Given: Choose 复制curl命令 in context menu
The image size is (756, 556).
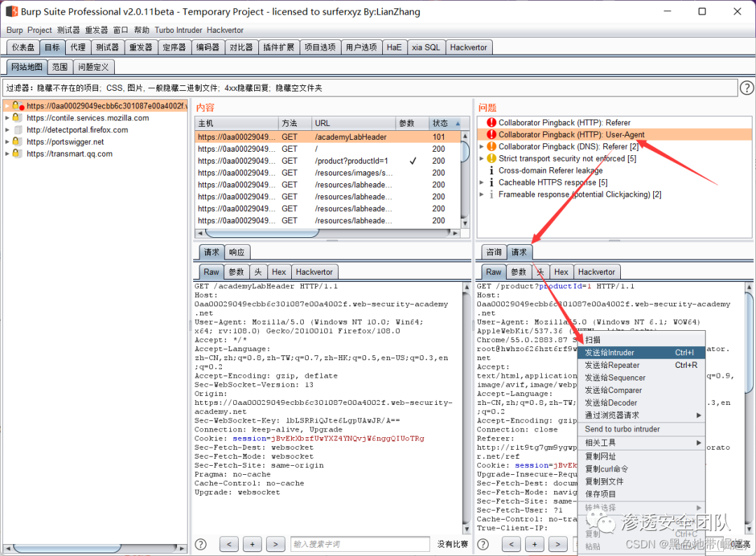Looking at the screenshot, I should point(641,469).
